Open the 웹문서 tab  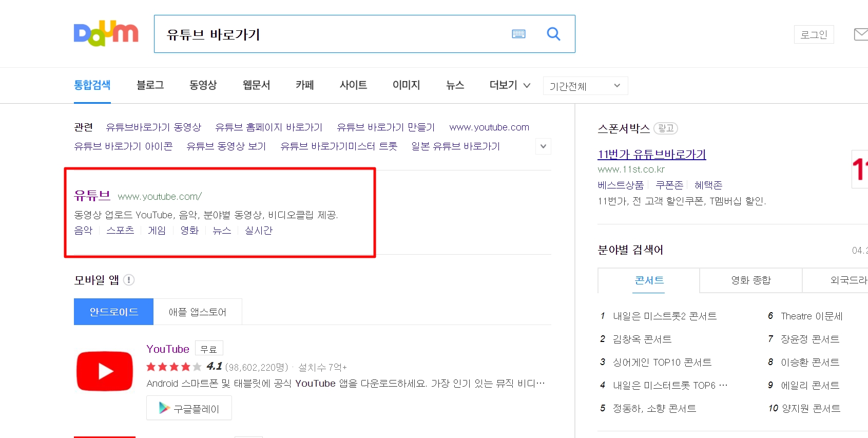[x=256, y=85]
